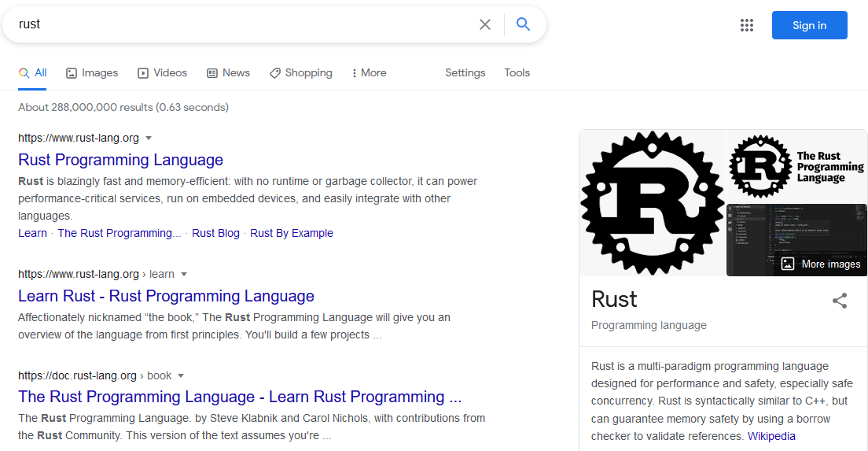The height and width of the screenshot is (451, 868).
Task: Click the Rust Blog sitelink
Action: (x=216, y=233)
